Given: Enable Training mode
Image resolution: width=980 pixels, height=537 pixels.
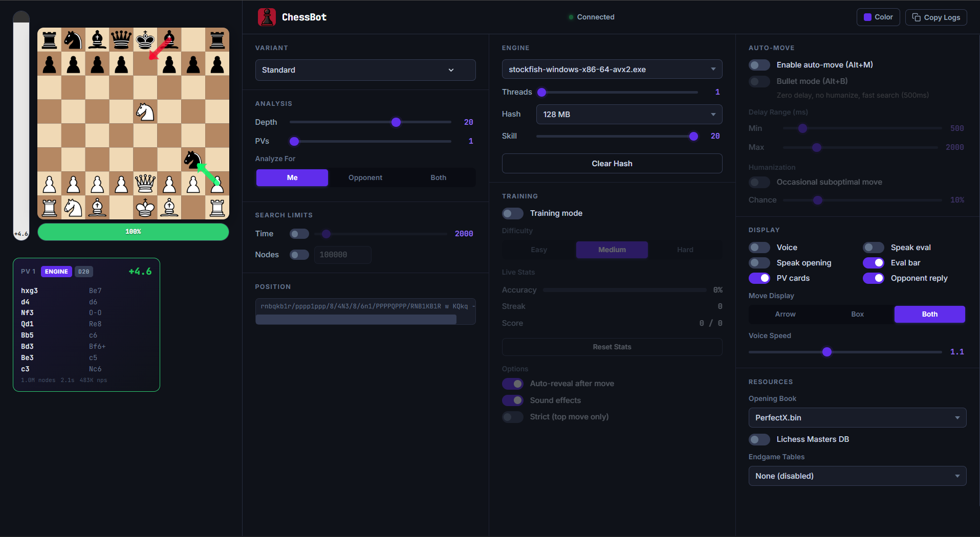Looking at the screenshot, I should pyautogui.click(x=512, y=213).
